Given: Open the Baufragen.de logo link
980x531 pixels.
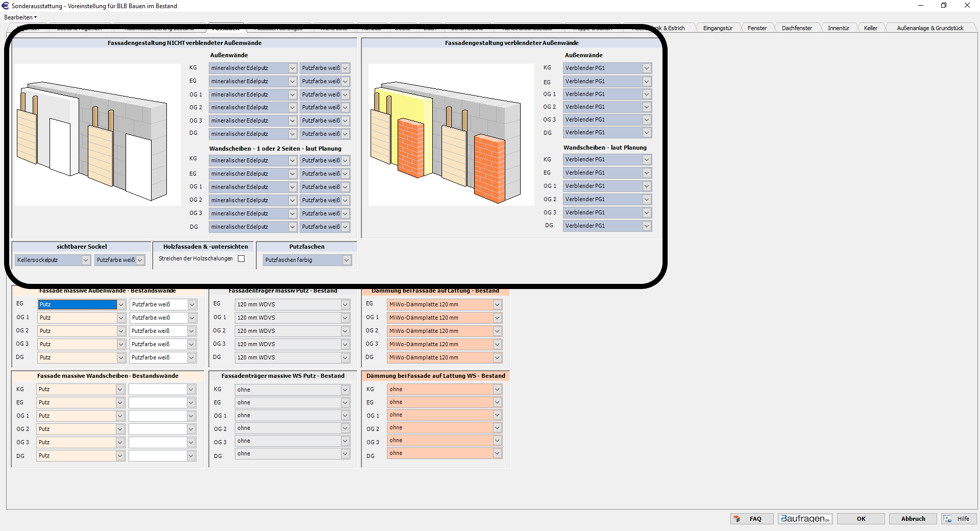Looking at the screenshot, I should pos(805,519).
